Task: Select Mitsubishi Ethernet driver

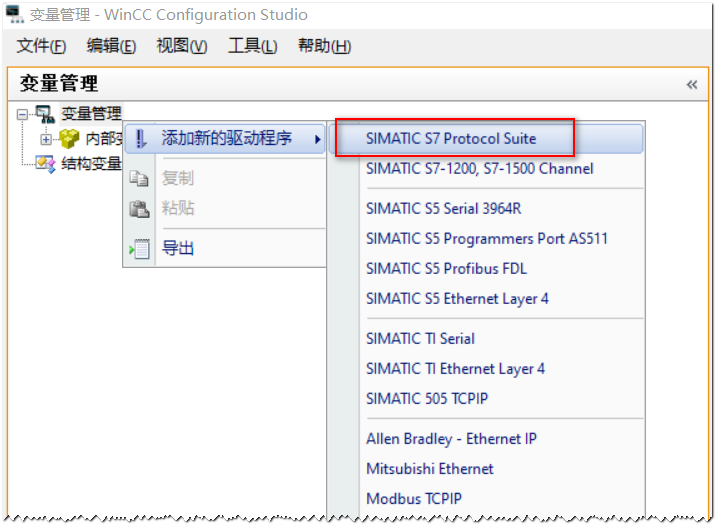Action: [x=430, y=469]
